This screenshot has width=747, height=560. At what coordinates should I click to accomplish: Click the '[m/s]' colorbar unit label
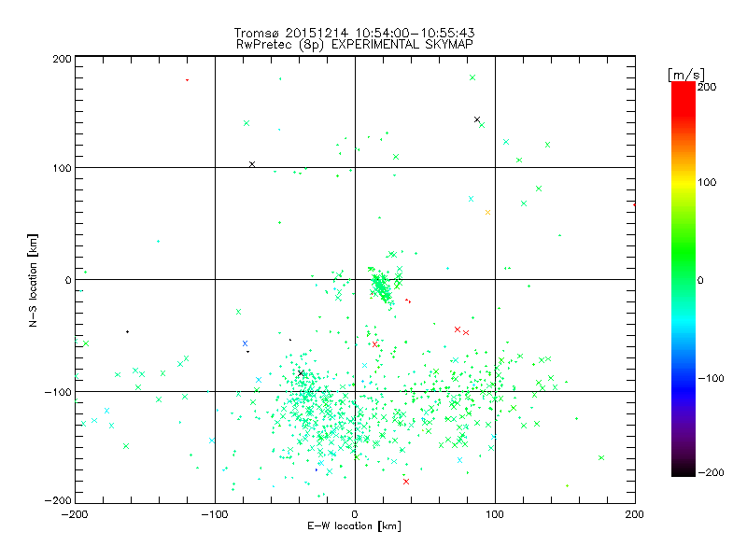click(685, 75)
